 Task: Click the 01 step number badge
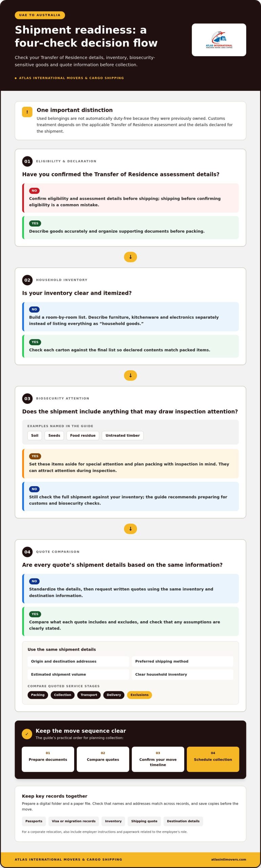tap(27, 161)
